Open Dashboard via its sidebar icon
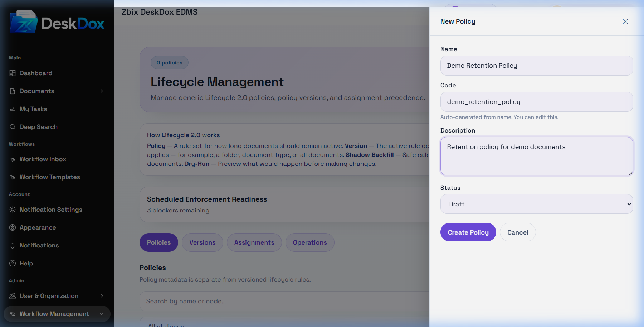This screenshot has width=644, height=327. click(13, 73)
